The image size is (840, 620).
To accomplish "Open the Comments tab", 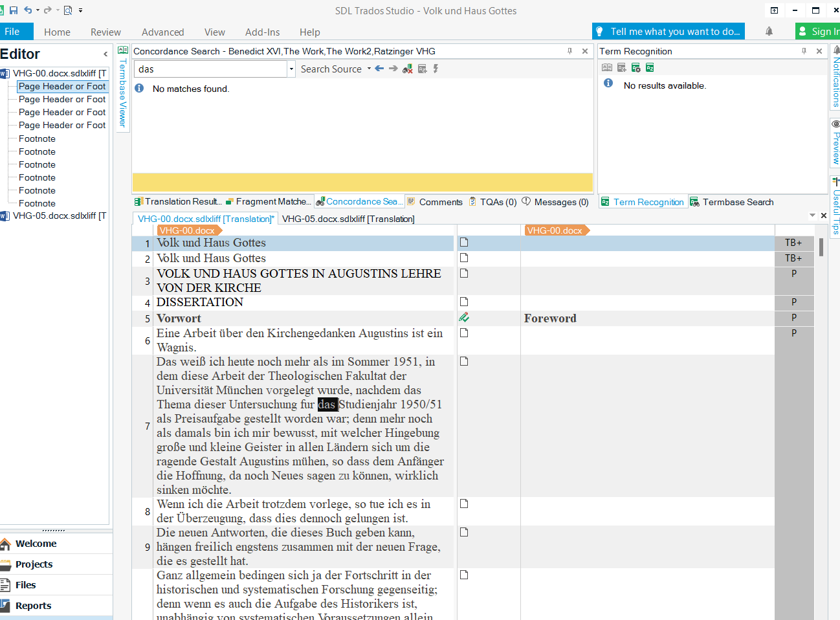I will tap(435, 202).
